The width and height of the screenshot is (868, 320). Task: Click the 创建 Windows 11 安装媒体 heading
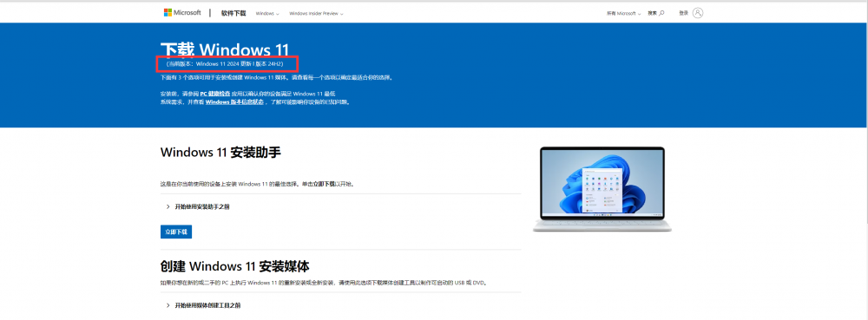coord(234,266)
